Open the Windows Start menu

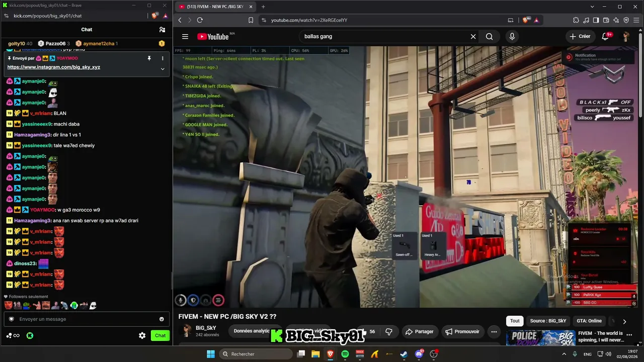click(x=210, y=354)
